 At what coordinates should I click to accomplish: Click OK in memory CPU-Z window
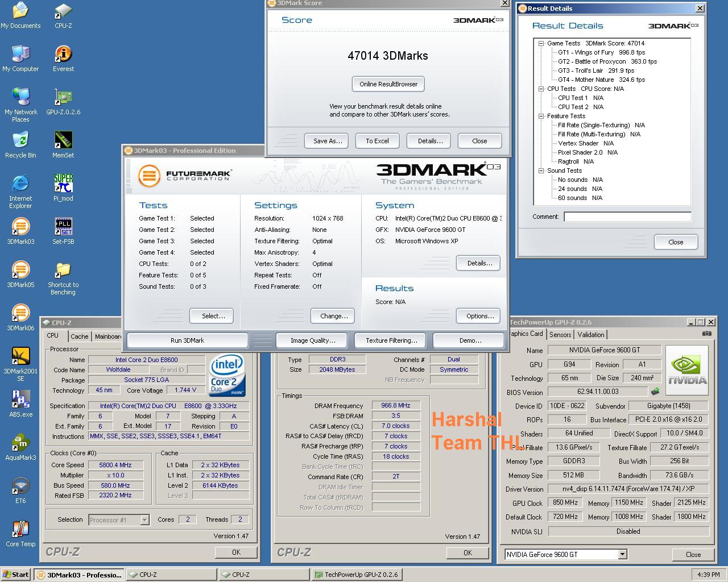point(468,552)
